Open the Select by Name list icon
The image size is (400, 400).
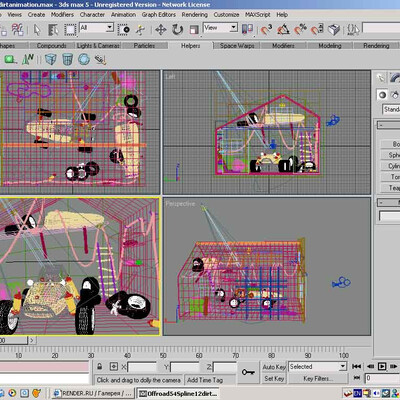point(53,30)
